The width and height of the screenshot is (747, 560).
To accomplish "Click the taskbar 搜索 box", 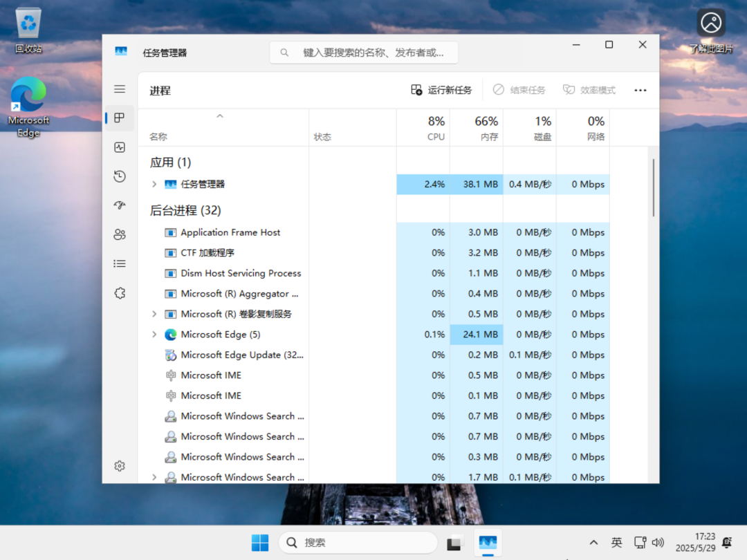I will click(358, 543).
